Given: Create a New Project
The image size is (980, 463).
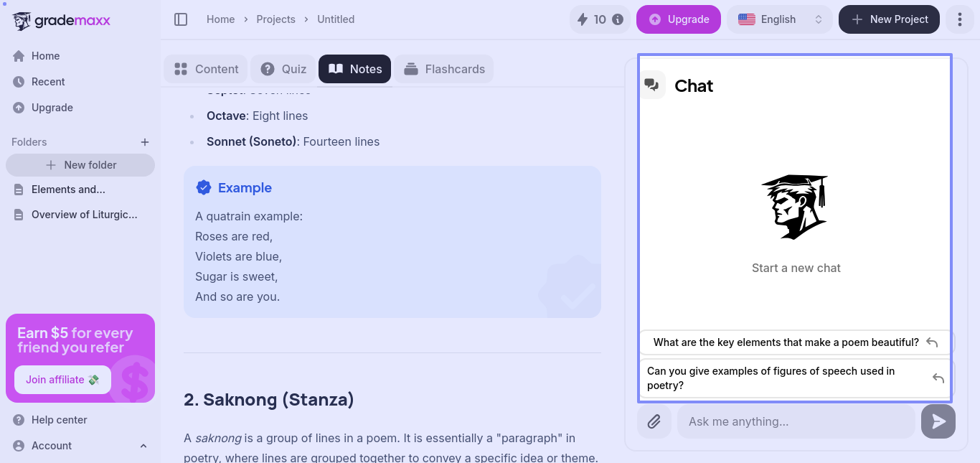Looking at the screenshot, I should pos(889,19).
